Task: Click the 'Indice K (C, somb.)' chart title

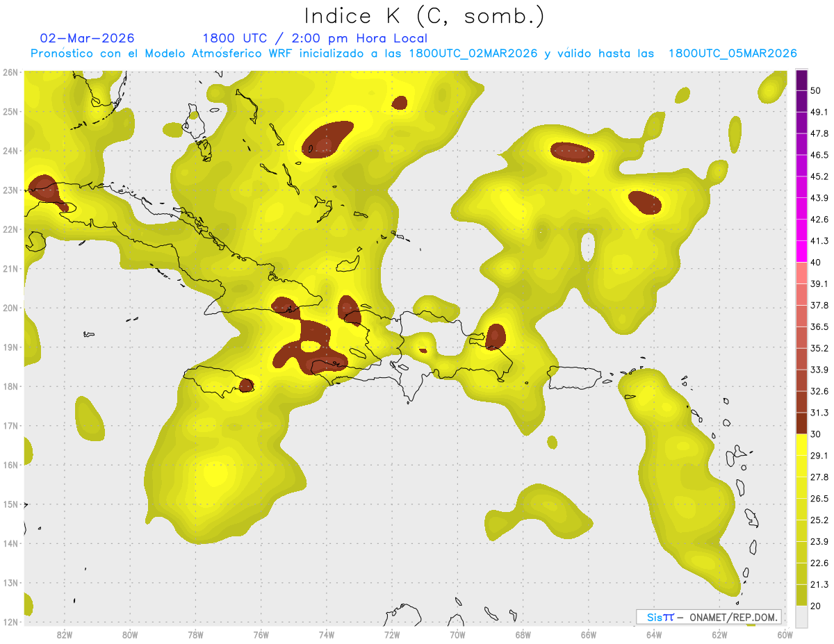Action: tap(425, 17)
